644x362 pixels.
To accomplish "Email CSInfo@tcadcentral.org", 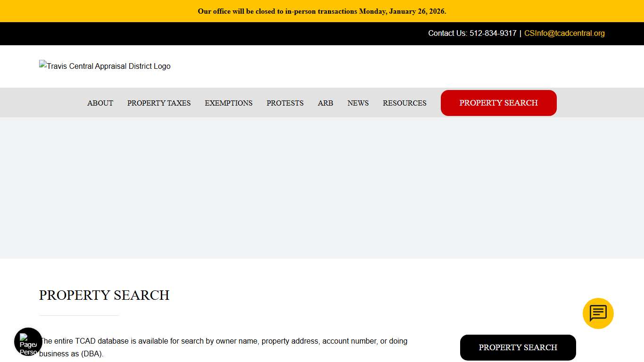I will tap(564, 33).
